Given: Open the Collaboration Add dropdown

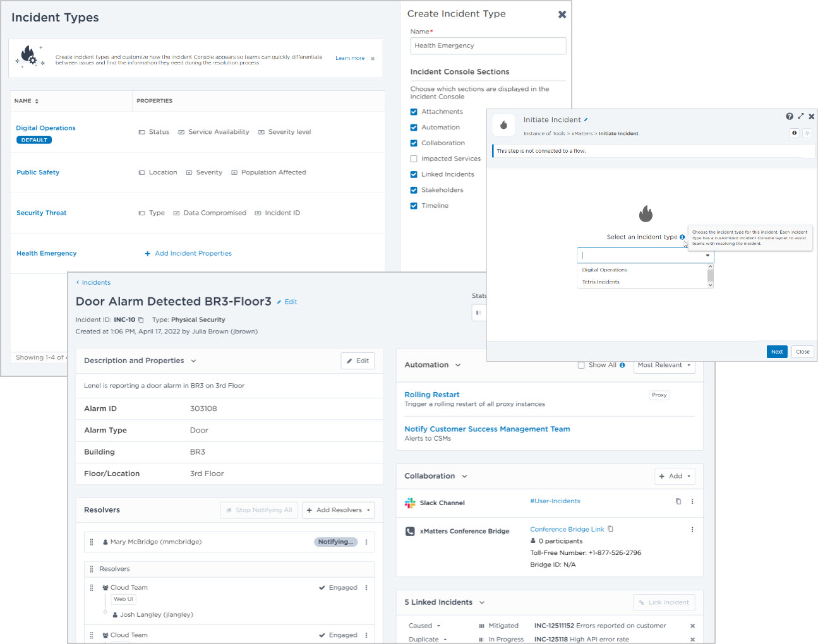Looking at the screenshot, I should [x=675, y=476].
